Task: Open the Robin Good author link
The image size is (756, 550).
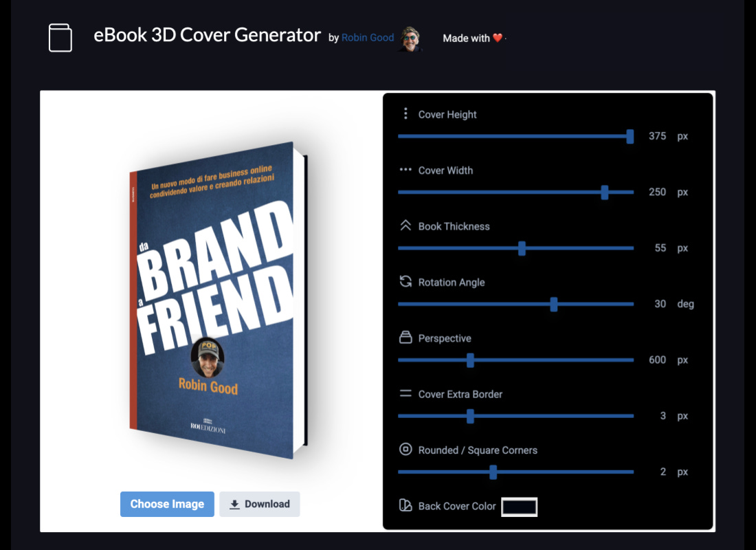Action: pyautogui.click(x=368, y=38)
